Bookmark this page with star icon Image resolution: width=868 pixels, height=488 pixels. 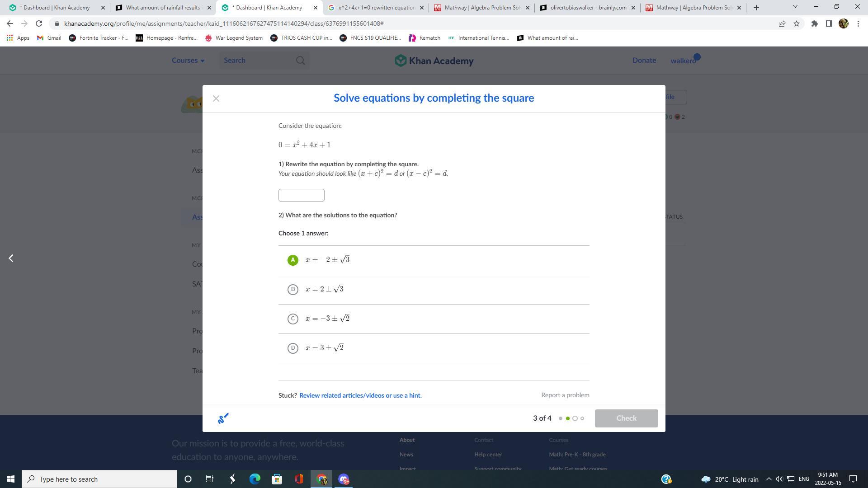click(x=797, y=23)
